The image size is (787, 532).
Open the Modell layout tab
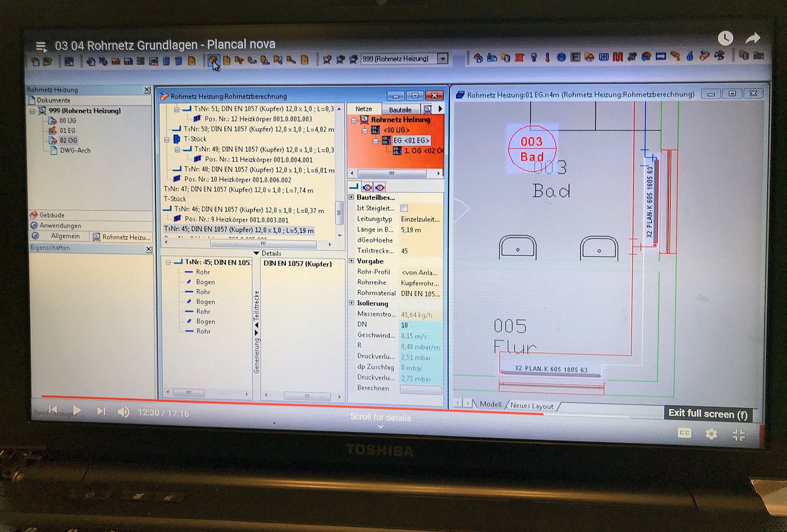490,404
